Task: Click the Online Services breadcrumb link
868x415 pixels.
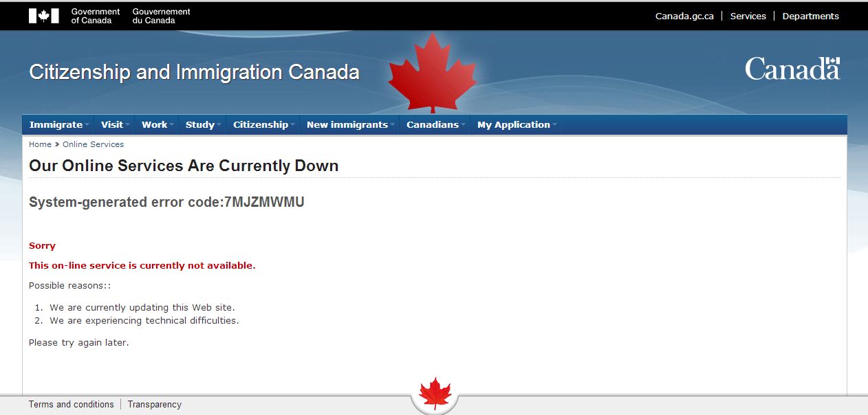Action: 93,144
